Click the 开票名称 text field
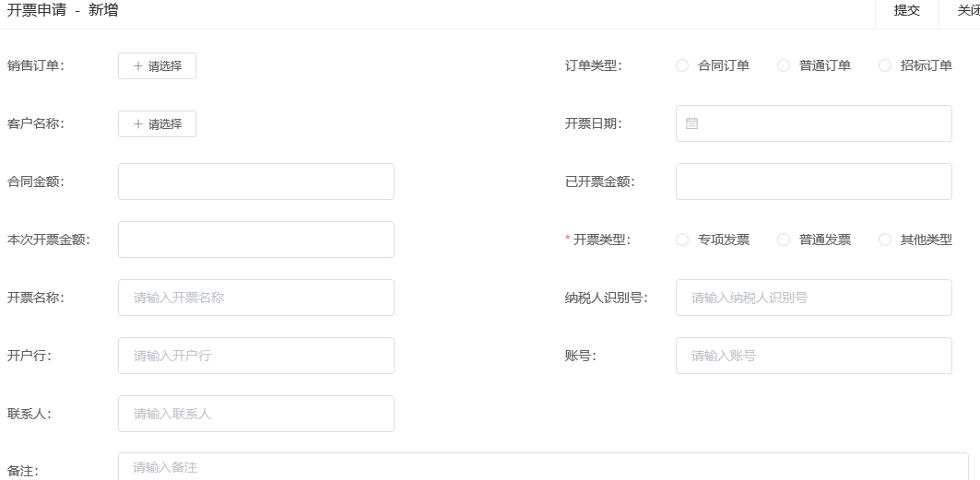The width and height of the screenshot is (980, 480). (x=256, y=298)
